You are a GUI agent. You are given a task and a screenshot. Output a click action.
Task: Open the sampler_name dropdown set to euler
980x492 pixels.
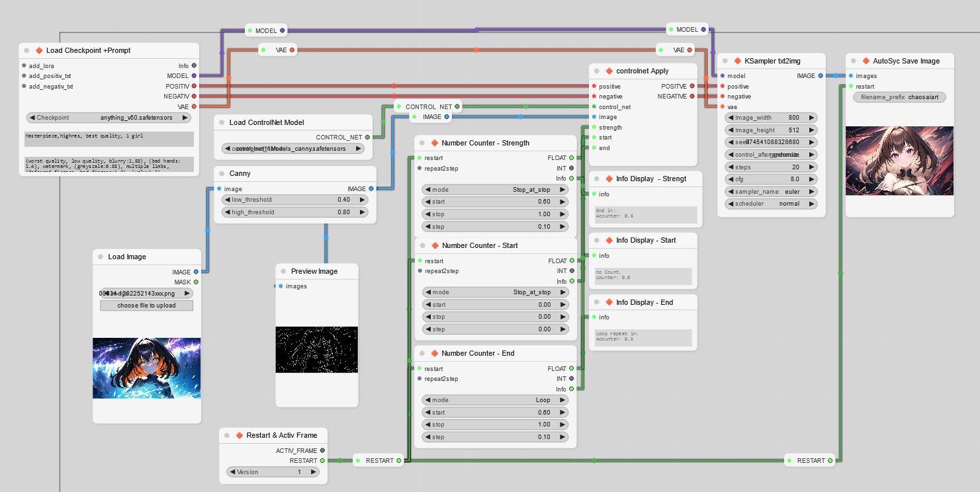click(x=771, y=192)
